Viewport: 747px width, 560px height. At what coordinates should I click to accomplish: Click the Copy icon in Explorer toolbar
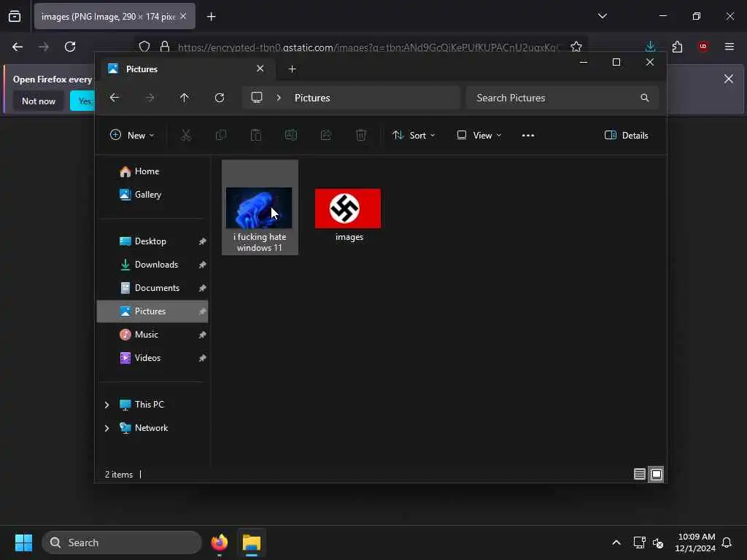point(221,136)
